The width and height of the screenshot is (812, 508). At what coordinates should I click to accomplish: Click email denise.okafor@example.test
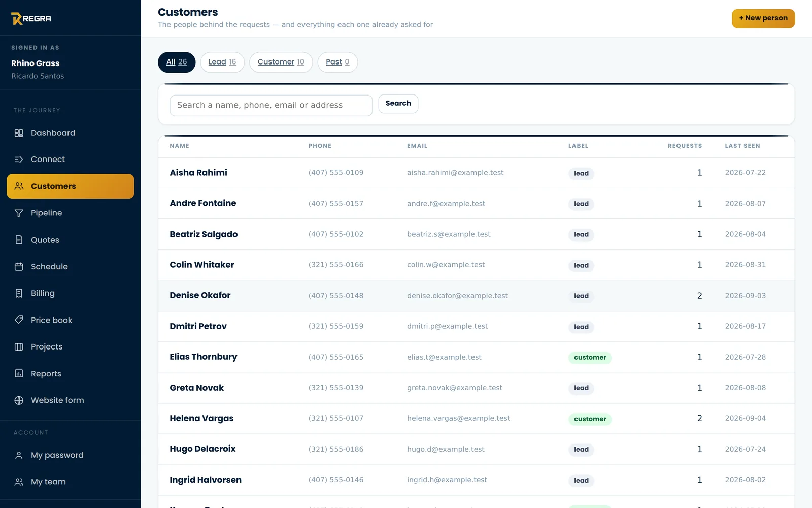[x=457, y=296]
